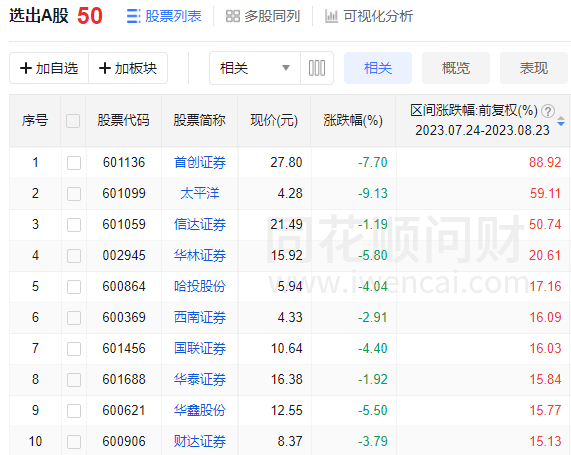Click the interval gain value 88.92
This screenshot has width=571, height=455.
point(545,162)
